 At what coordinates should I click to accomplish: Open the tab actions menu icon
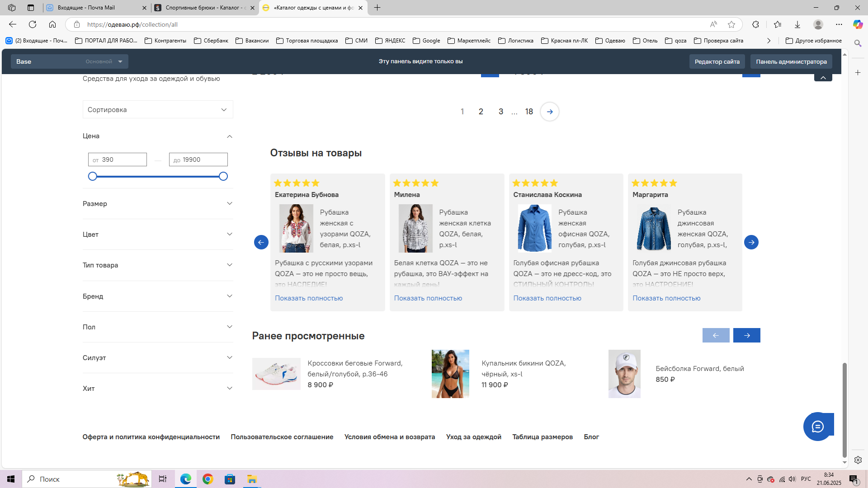tap(31, 8)
